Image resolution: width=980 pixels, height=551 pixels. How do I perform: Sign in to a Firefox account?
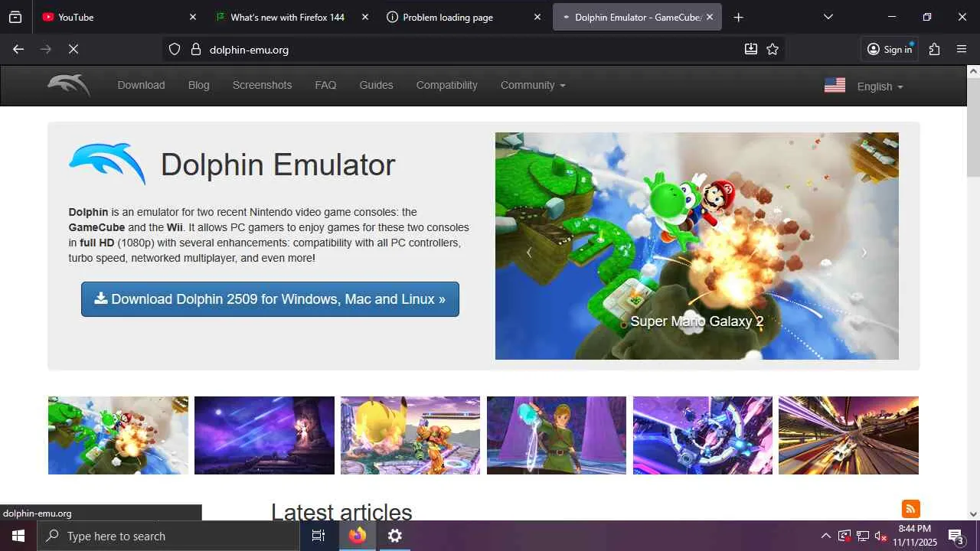pos(890,49)
